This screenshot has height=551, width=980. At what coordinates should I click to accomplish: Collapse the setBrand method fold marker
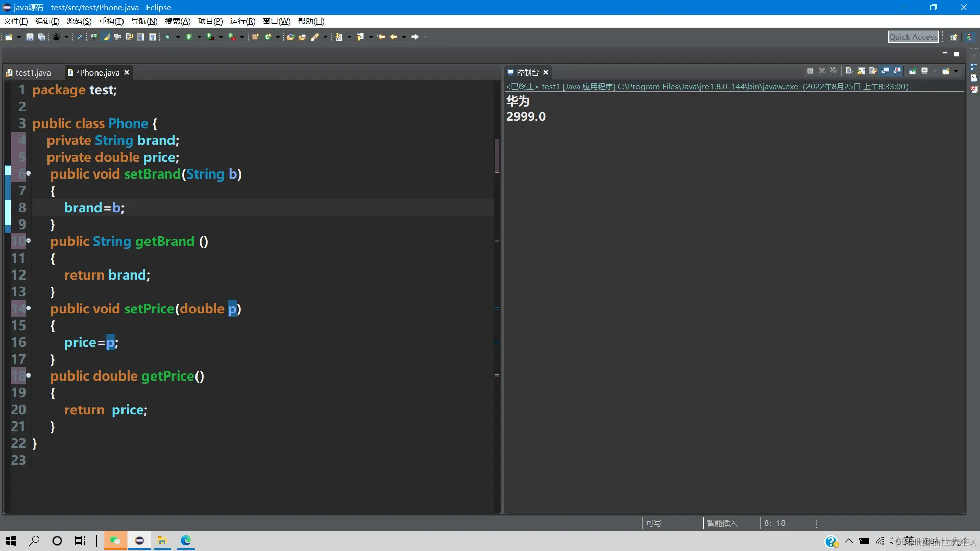coord(29,173)
